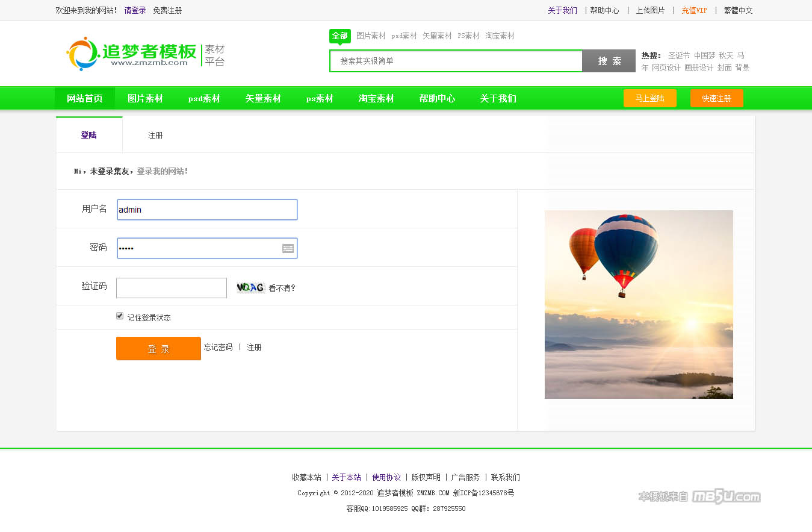
Task: Toggle the remember login state checkbox
Action: point(120,316)
